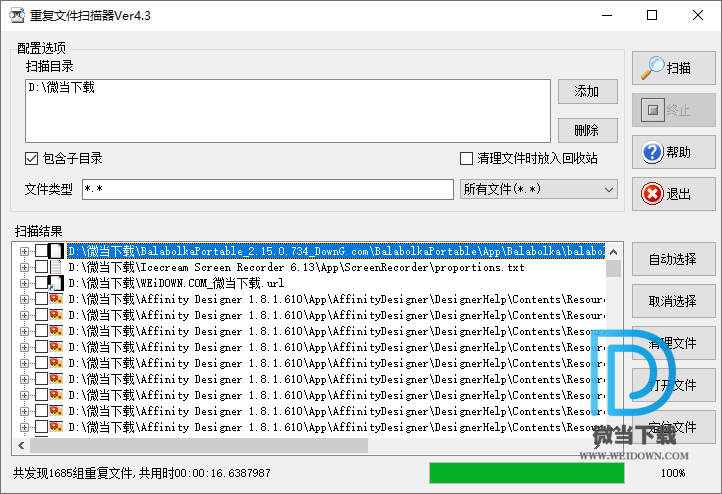Click the app icon in the title bar

[x=17, y=15]
